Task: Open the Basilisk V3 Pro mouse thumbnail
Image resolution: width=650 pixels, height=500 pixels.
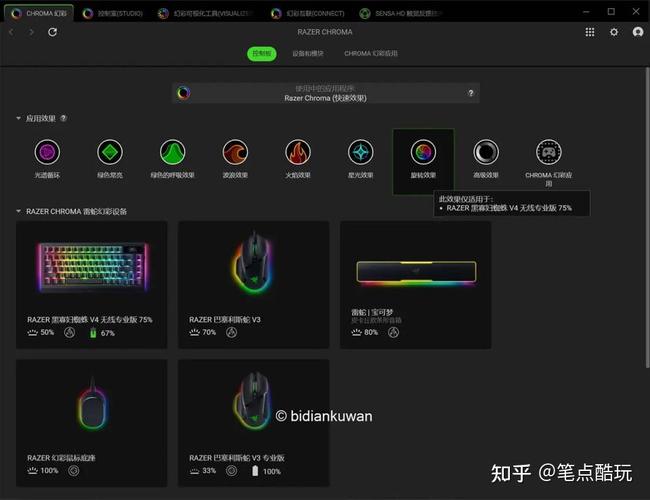Action: coord(252,400)
